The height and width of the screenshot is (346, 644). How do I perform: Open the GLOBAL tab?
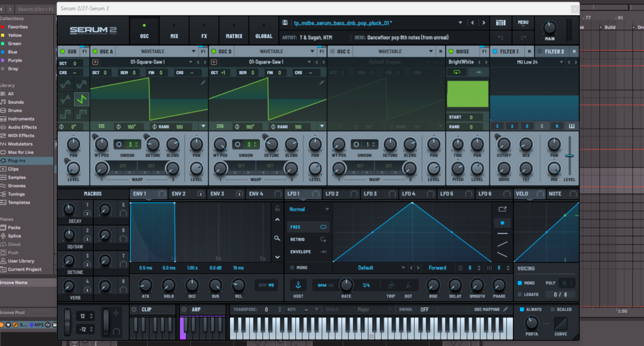[x=264, y=31]
